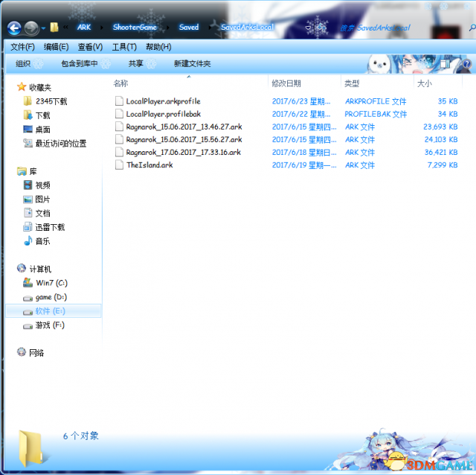Click the 网络 network icon
Screen dimensions: 476x475
[x=22, y=352]
